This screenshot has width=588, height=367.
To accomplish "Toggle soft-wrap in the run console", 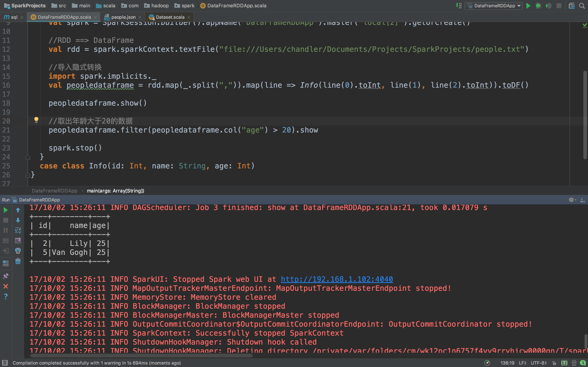I will [x=18, y=230].
